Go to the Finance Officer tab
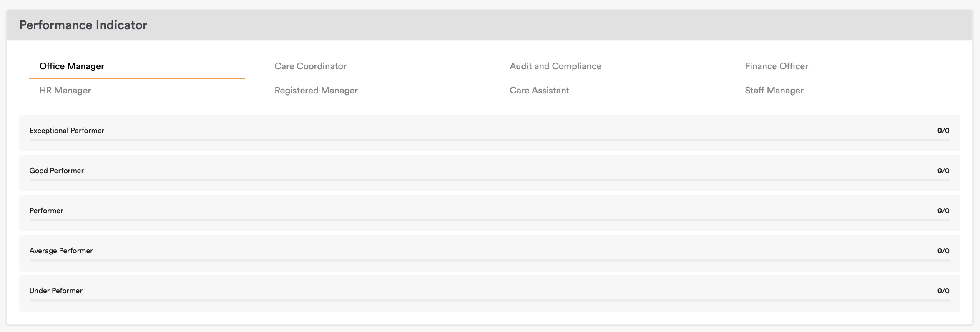The height and width of the screenshot is (332, 980). (x=776, y=66)
